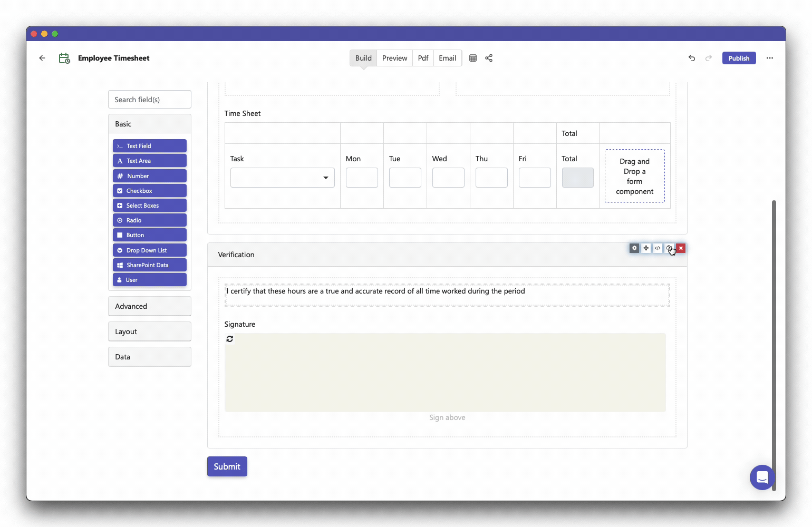Expand the Advanced components section

point(150,306)
